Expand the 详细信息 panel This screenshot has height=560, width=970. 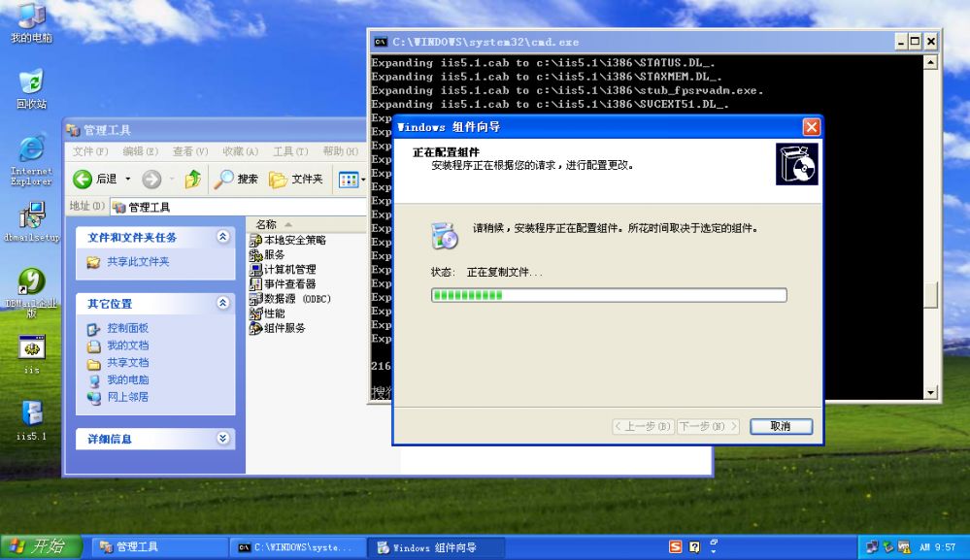[x=222, y=439]
